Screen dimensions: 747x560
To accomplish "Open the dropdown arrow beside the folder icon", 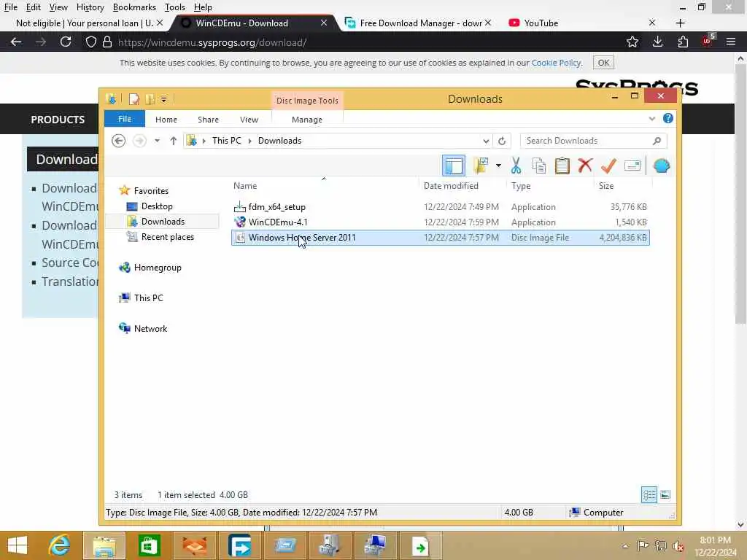I will click(x=498, y=166).
